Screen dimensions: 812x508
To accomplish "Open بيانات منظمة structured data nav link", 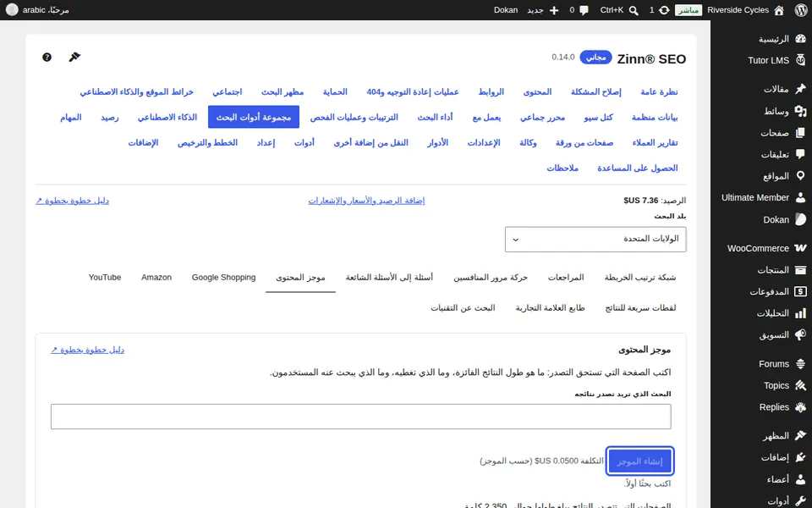I will [655, 117].
